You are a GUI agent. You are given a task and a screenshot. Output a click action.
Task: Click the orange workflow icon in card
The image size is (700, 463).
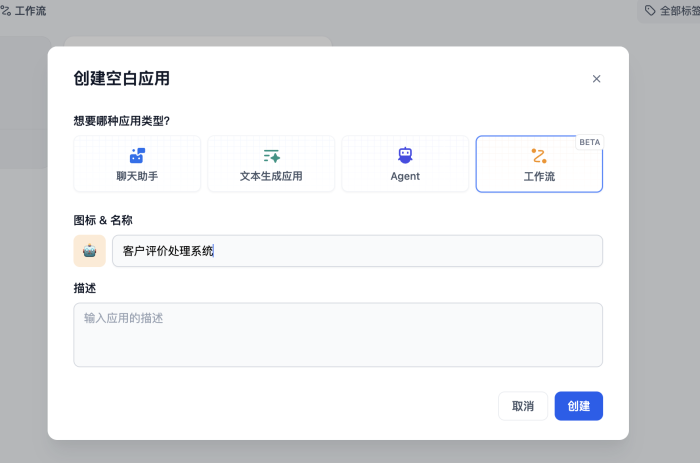539,155
